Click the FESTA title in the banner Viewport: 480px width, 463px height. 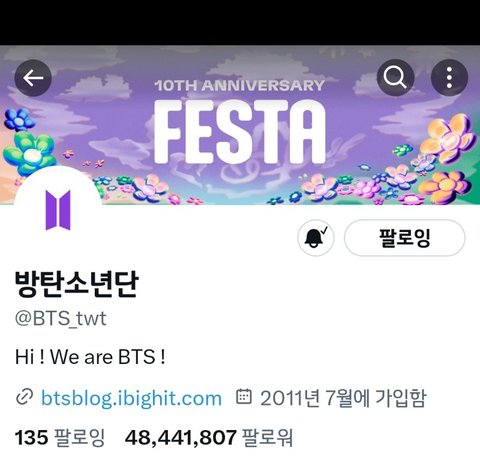tap(239, 132)
